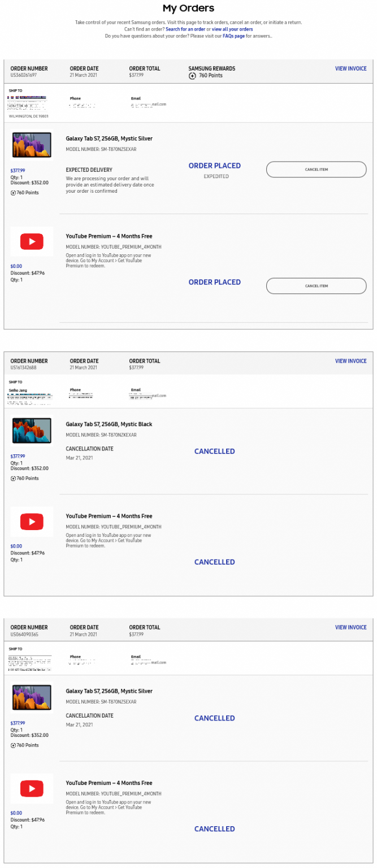Click YouTube Premium title in order US161342688

tap(109, 516)
